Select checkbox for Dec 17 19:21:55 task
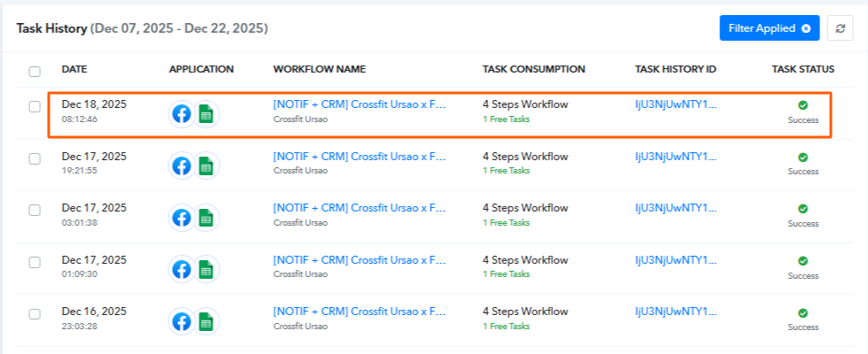The image size is (868, 354). [x=35, y=159]
